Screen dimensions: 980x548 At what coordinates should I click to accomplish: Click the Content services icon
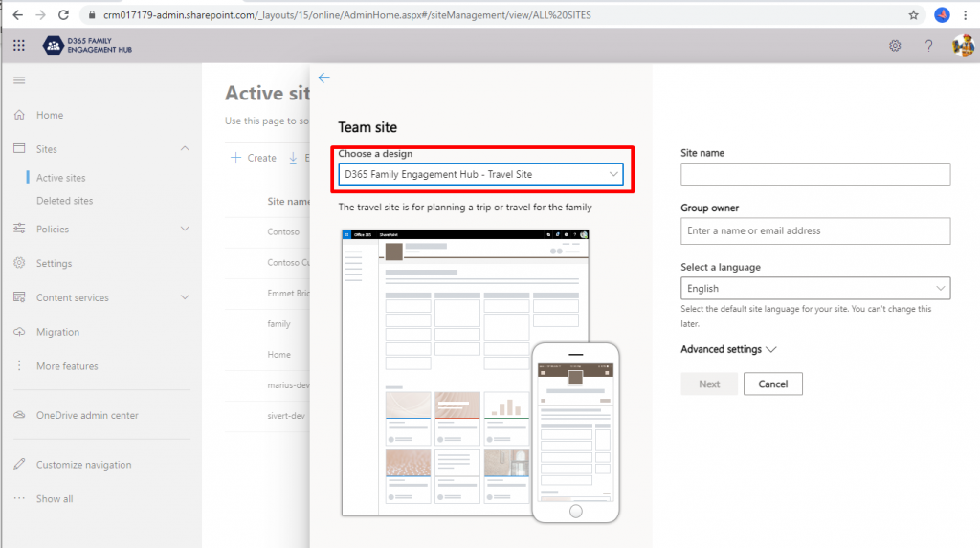[x=19, y=297]
